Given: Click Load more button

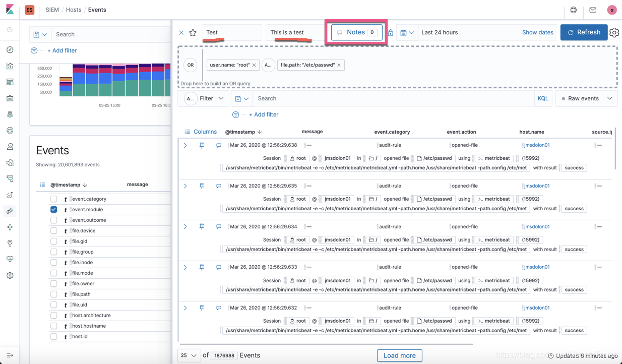Looking at the screenshot, I should (400, 355).
